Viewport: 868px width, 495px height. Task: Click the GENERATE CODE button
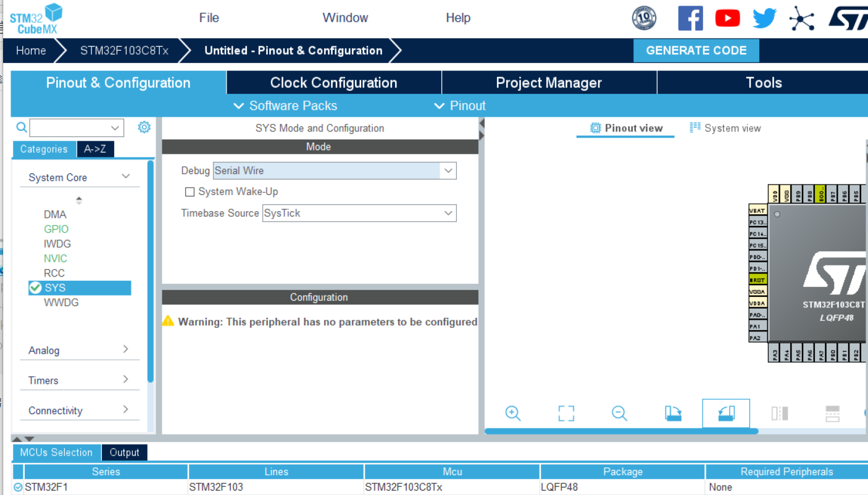click(x=696, y=51)
